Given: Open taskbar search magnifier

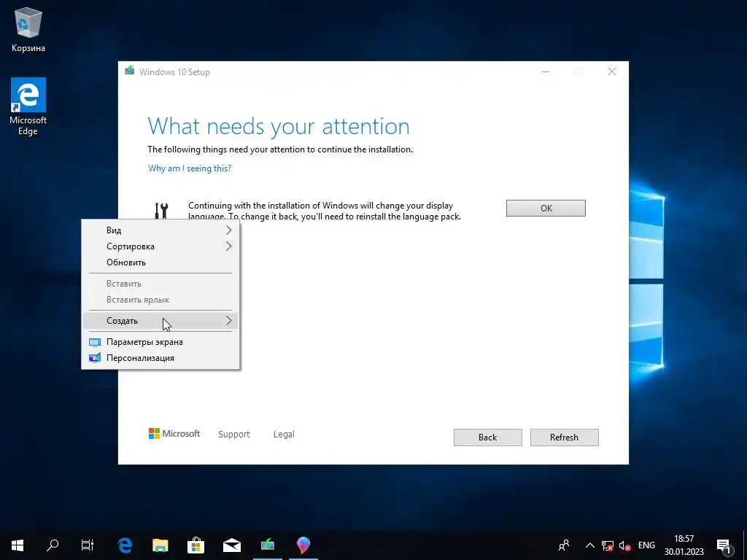Looking at the screenshot, I should [53, 545].
